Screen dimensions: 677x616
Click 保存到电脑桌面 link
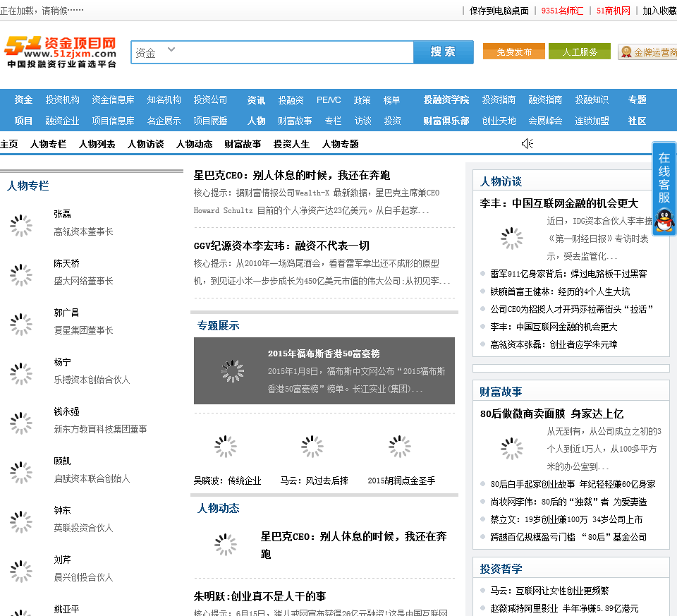499,11
